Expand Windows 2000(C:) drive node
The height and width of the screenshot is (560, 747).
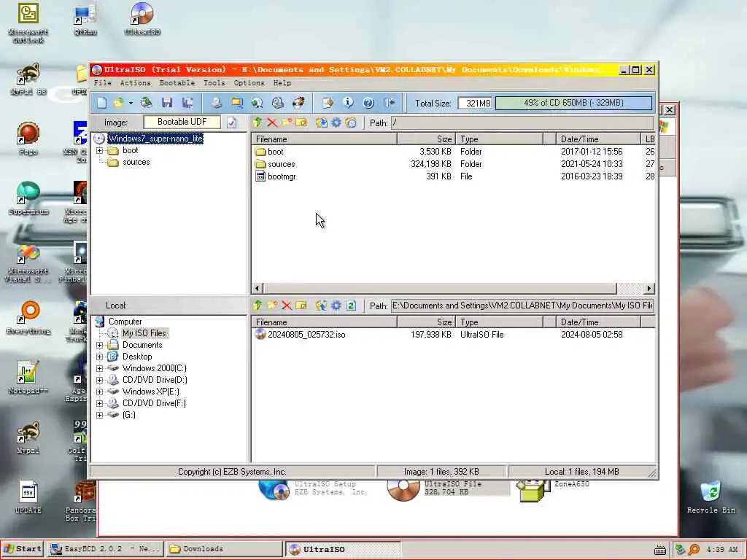tap(99, 368)
